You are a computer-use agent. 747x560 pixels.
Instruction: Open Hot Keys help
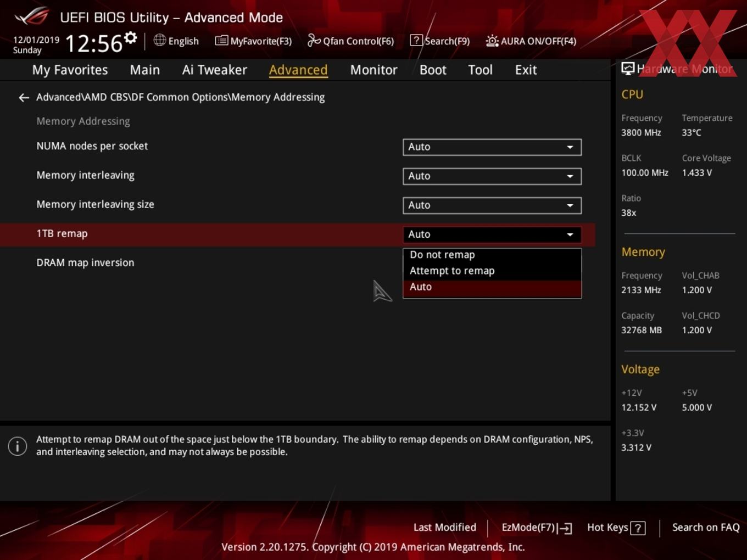tap(616, 528)
